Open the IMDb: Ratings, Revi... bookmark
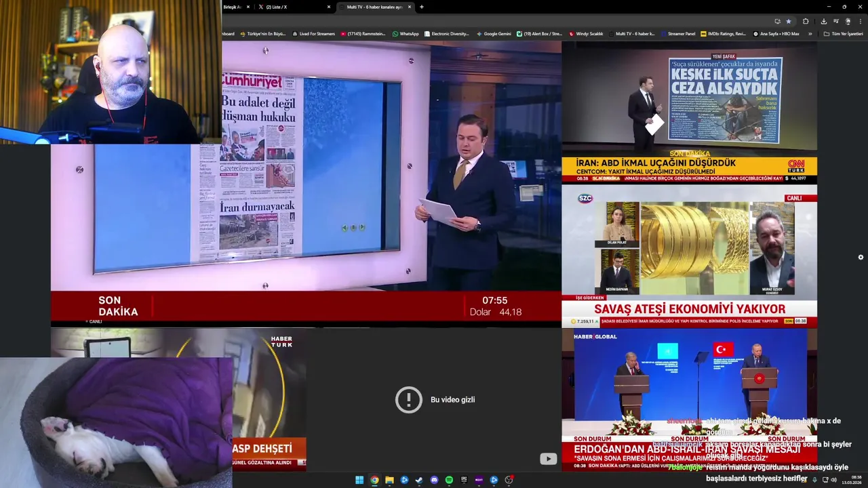Viewport: 868px width, 488px height. click(722, 33)
